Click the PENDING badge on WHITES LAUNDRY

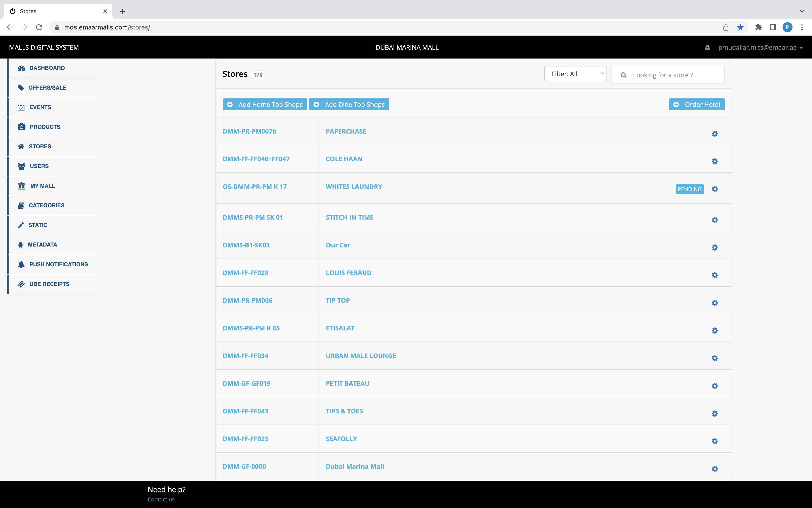tap(689, 189)
